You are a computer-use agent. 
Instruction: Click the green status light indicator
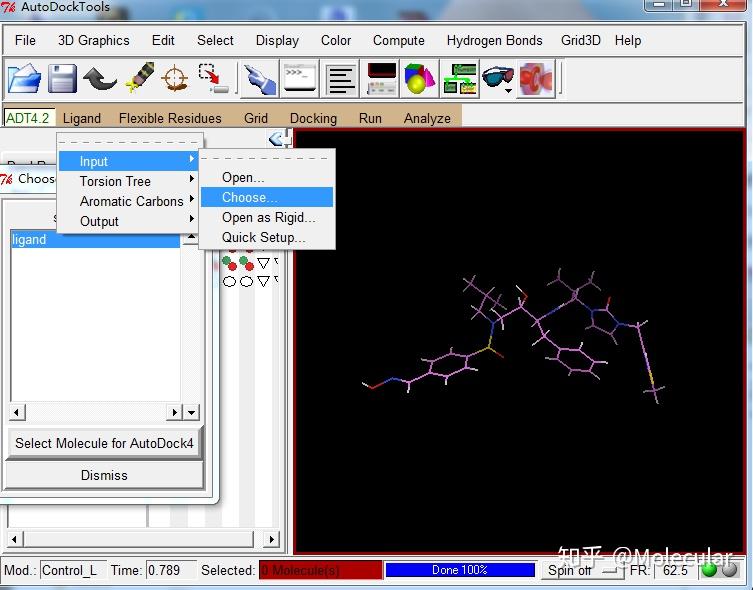(710, 570)
